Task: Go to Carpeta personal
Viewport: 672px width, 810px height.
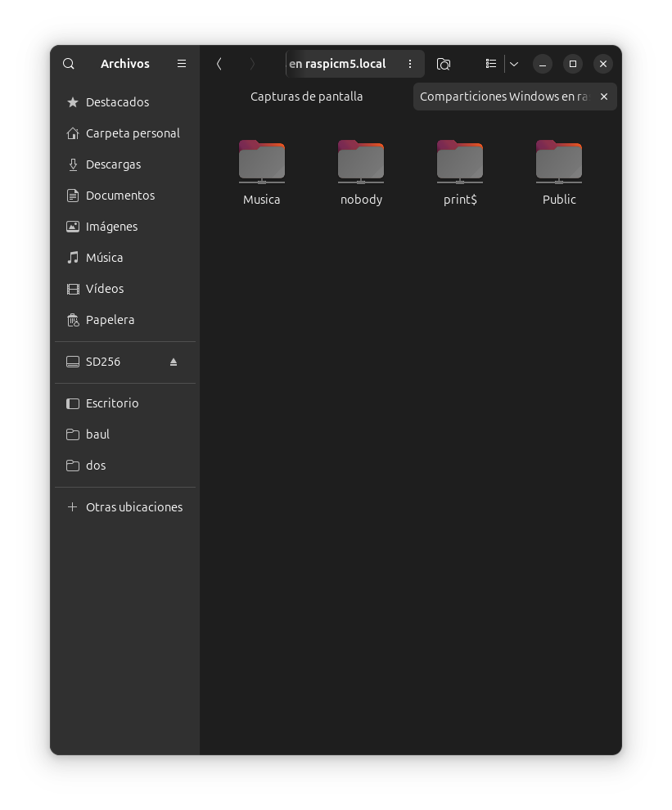Action: point(125,133)
